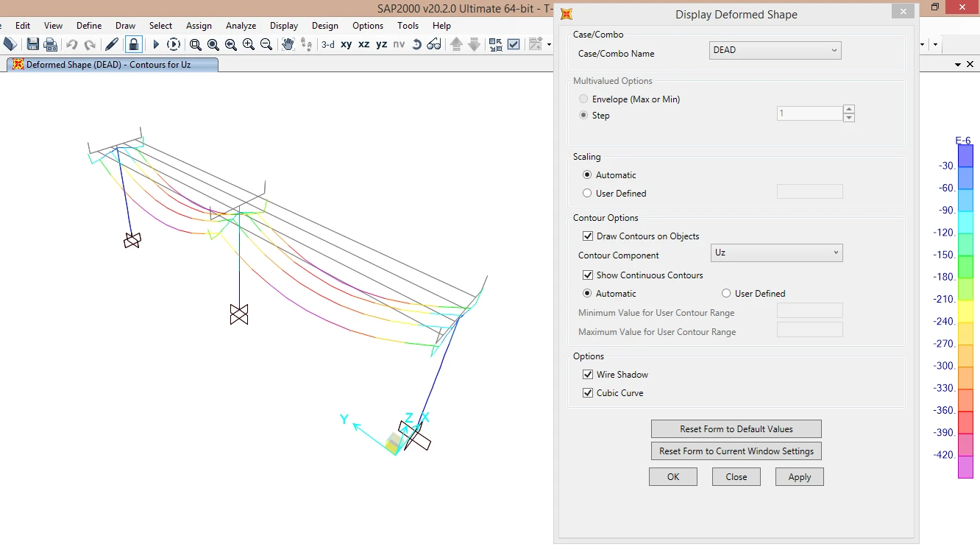
Task: Open the Analyze menu
Action: click(240, 26)
